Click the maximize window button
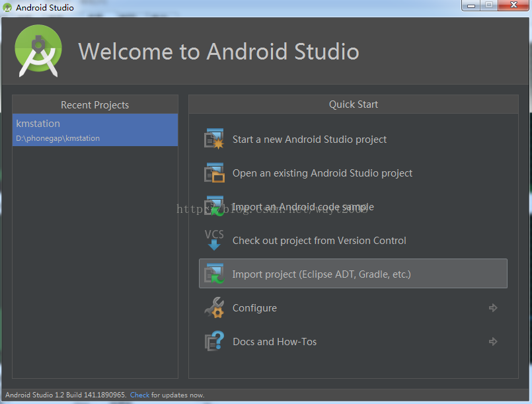532x404 pixels. point(488,5)
